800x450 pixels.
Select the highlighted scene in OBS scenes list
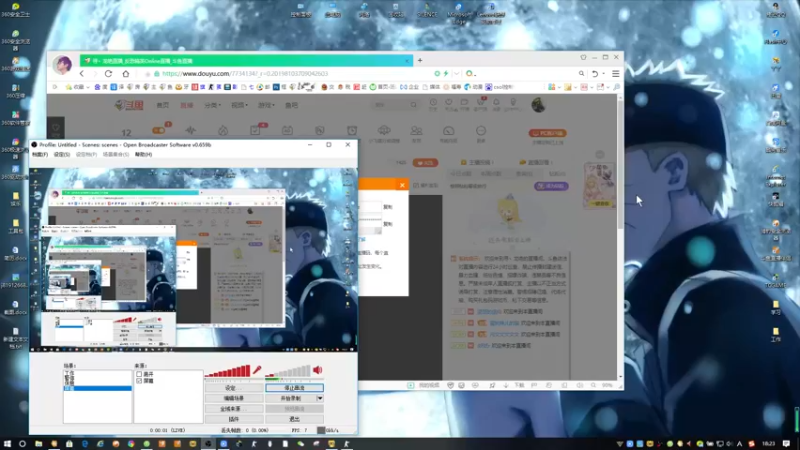pos(97,388)
